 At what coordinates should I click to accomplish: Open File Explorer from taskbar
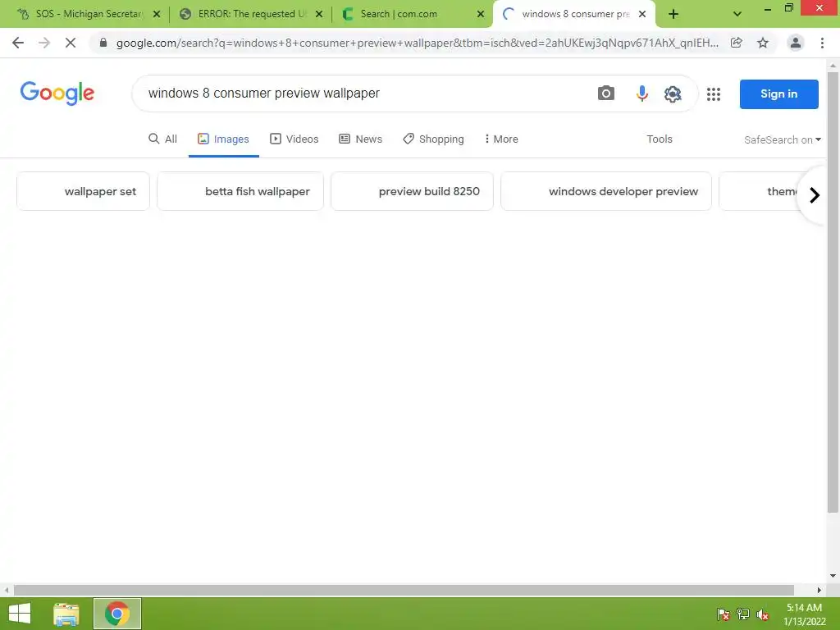(66, 614)
